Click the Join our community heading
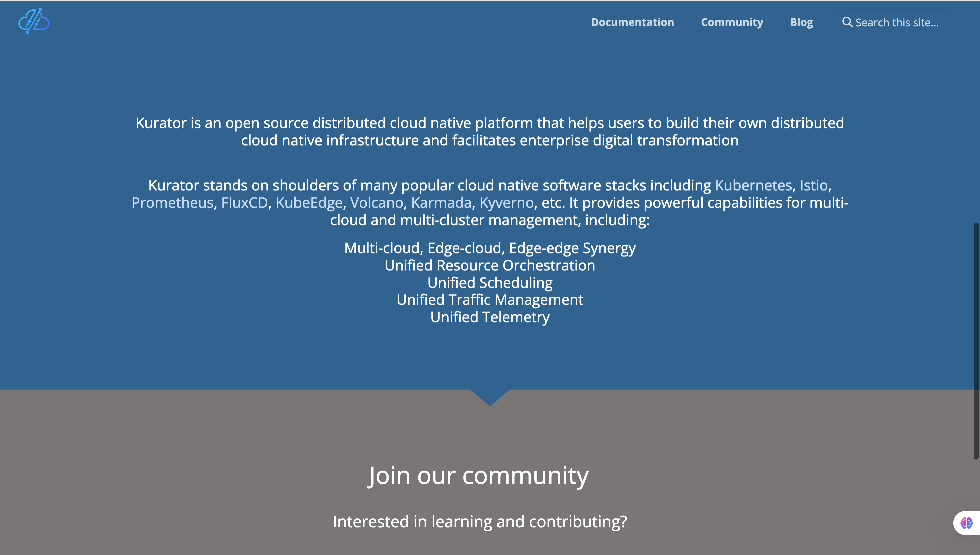This screenshot has height=555, width=980. point(478,475)
